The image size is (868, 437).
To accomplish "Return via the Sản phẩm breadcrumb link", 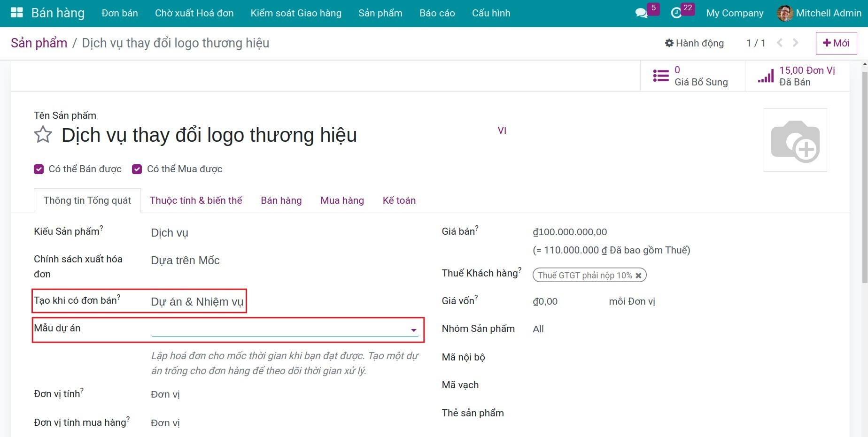I will pyautogui.click(x=39, y=43).
